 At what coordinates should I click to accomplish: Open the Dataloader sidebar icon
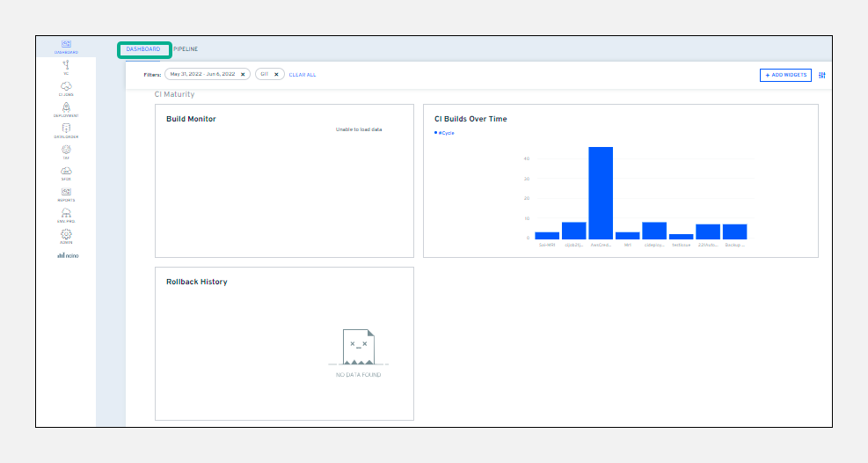click(x=66, y=129)
